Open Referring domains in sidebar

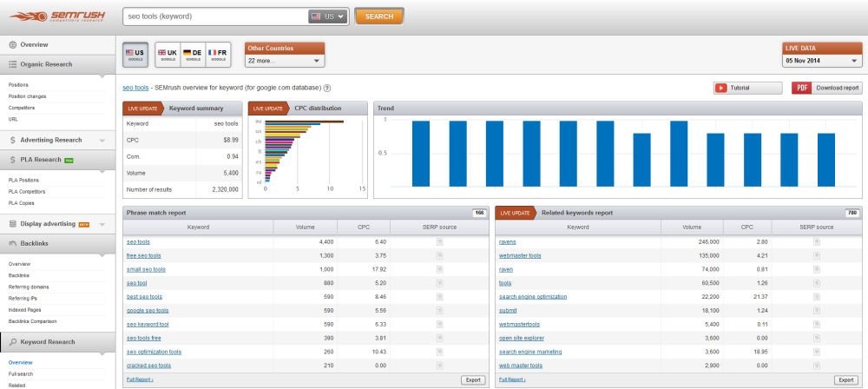[29, 287]
